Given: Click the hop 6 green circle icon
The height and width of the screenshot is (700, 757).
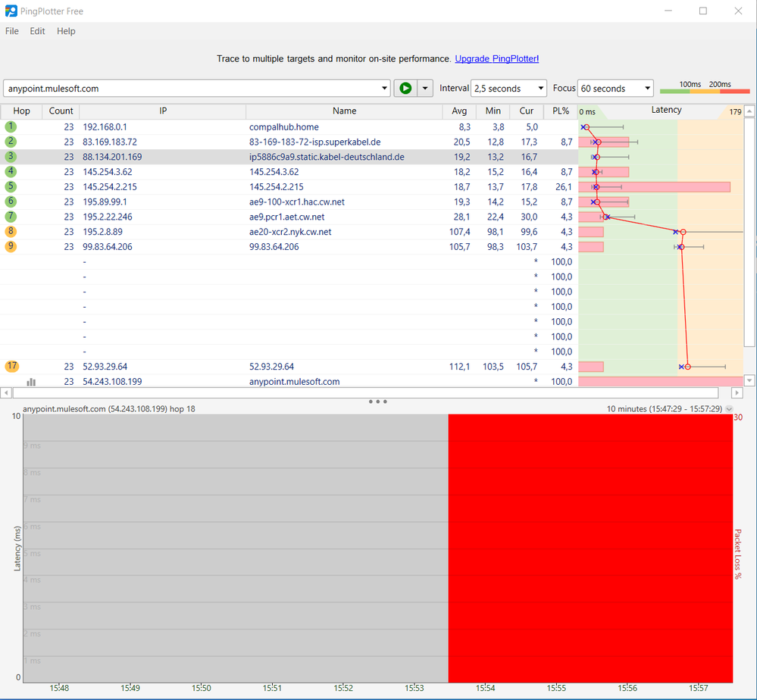Looking at the screenshot, I should [x=11, y=202].
